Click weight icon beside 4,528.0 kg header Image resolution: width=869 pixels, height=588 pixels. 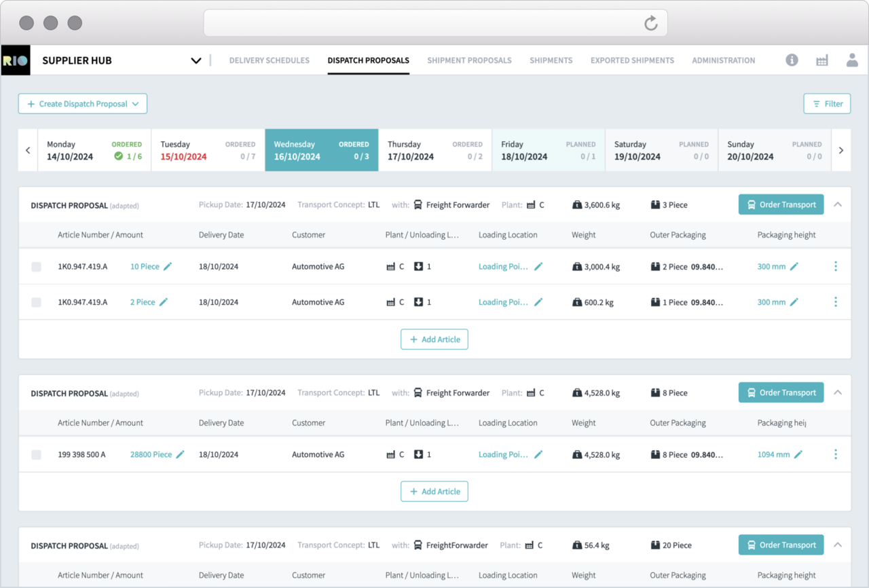[577, 392]
